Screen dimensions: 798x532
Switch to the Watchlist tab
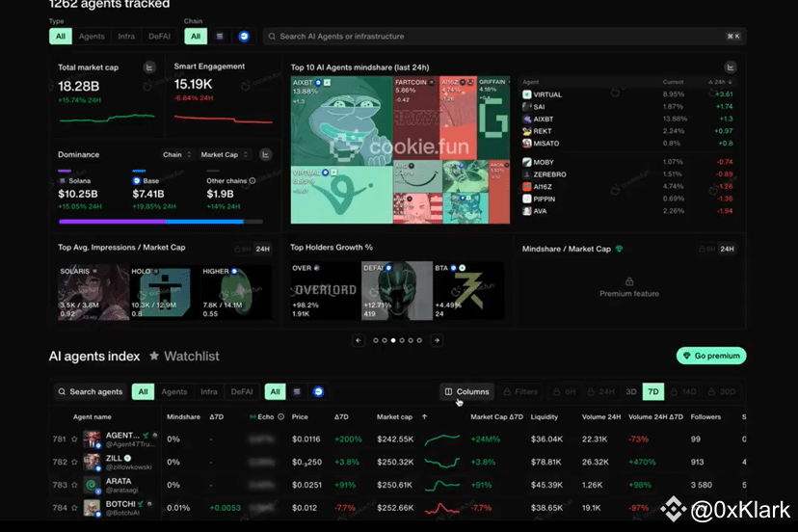point(184,356)
